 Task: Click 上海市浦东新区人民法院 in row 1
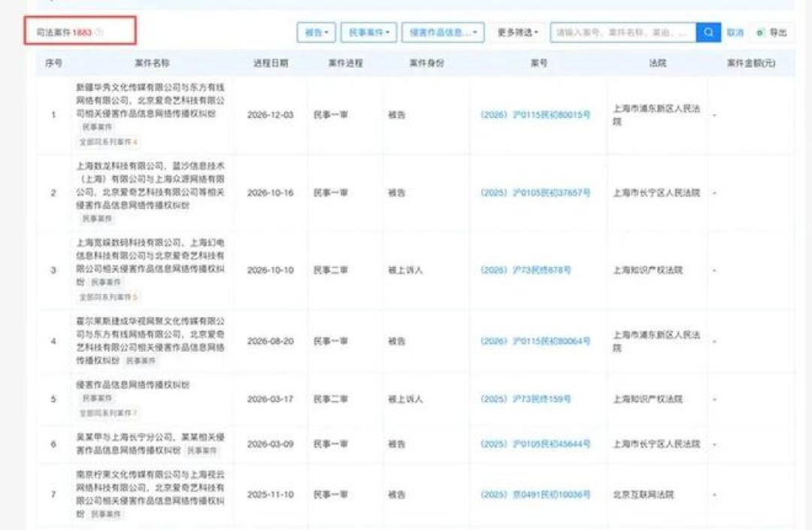[656, 115]
